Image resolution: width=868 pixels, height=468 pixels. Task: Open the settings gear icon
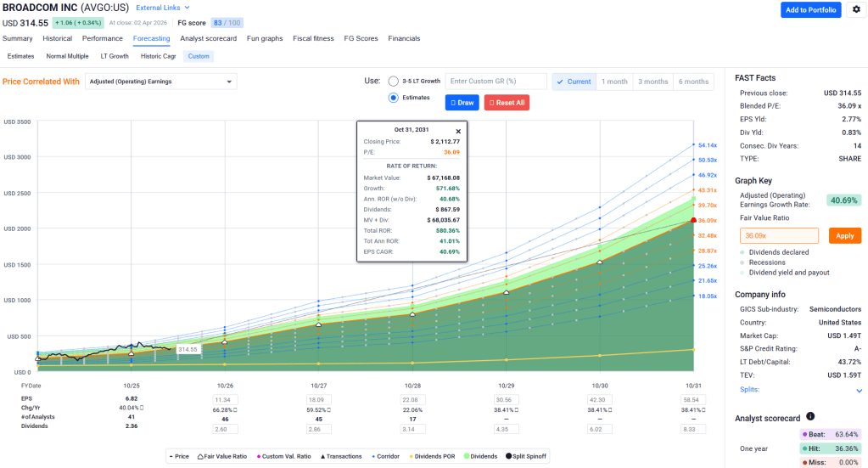855,10
